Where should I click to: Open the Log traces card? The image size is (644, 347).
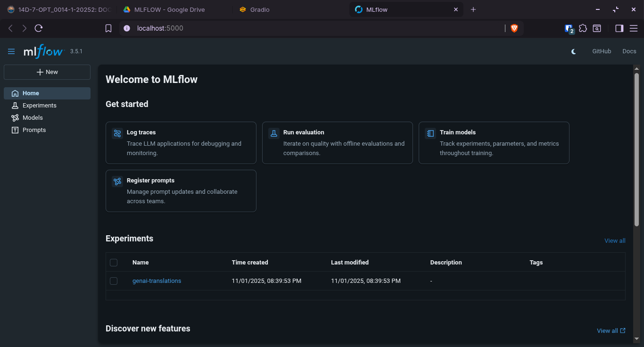tap(181, 143)
